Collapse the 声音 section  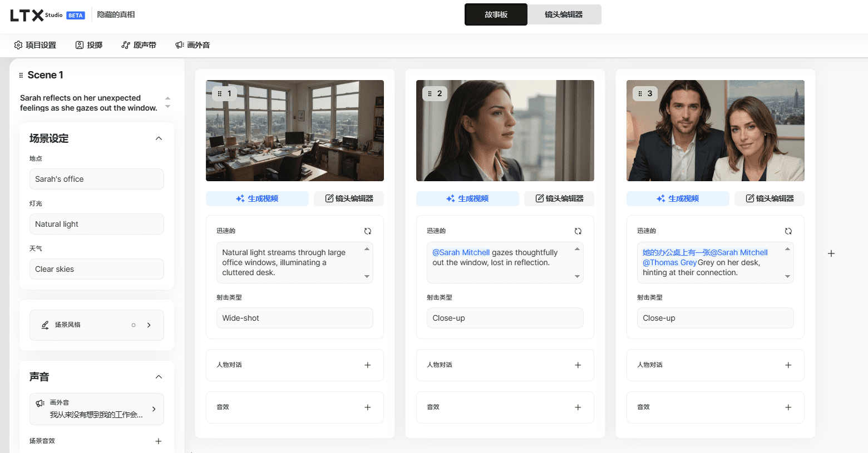[159, 377]
